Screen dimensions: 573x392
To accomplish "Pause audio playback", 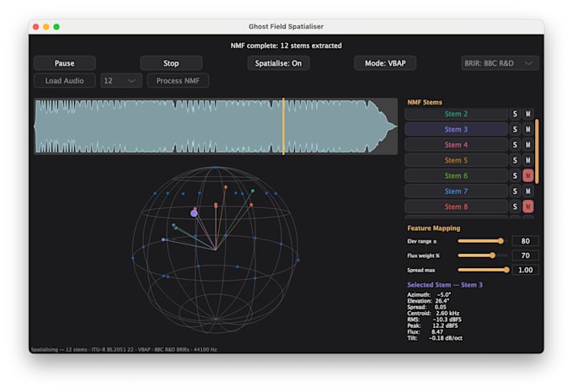I will point(65,63).
